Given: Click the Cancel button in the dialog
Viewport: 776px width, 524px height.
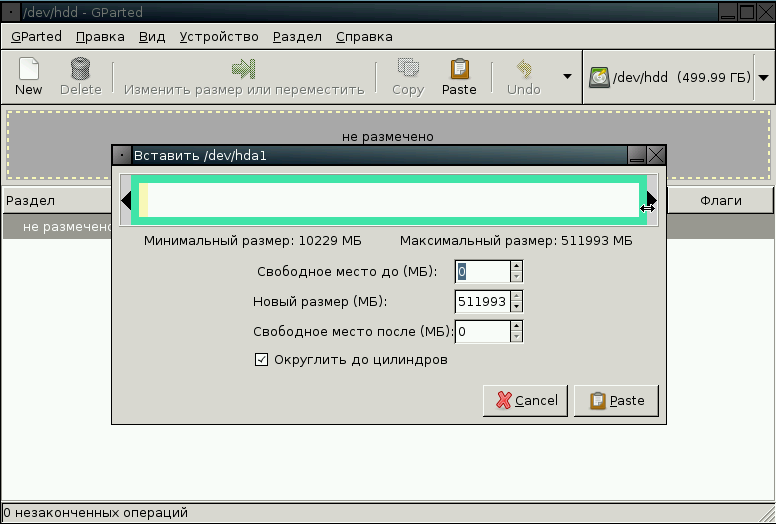Looking at the screenshot, I should pos(525,400).
